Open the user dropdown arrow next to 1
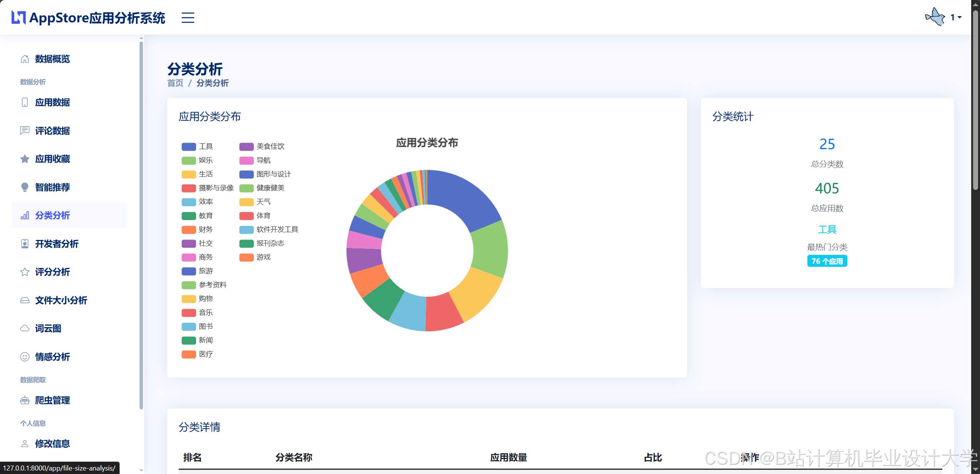980x474 pixels. (x=960, y=18)
